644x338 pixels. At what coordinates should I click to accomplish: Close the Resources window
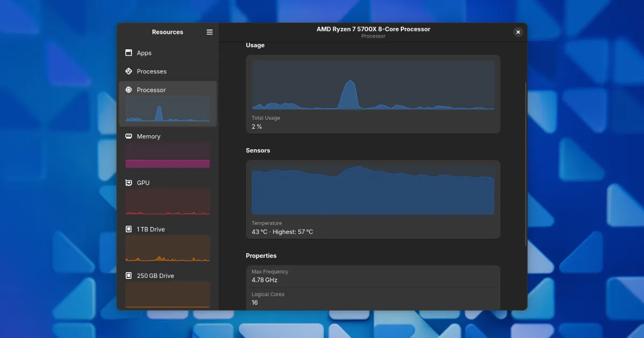pos(518,32)
